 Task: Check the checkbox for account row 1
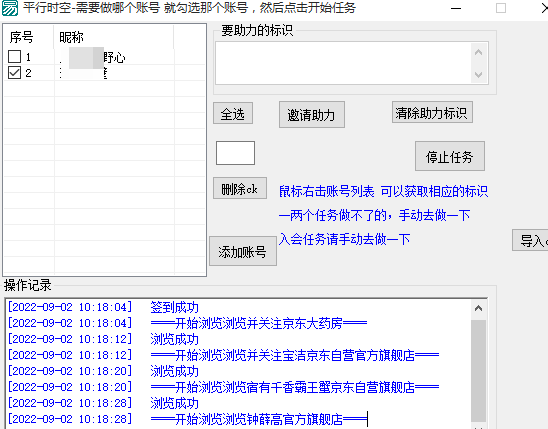14,57
